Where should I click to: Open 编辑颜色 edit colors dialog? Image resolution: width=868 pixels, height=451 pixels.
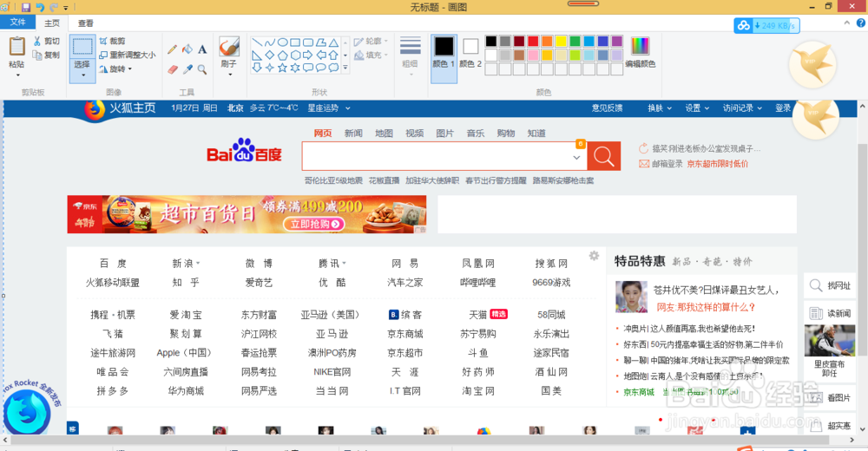pos(640,52)
